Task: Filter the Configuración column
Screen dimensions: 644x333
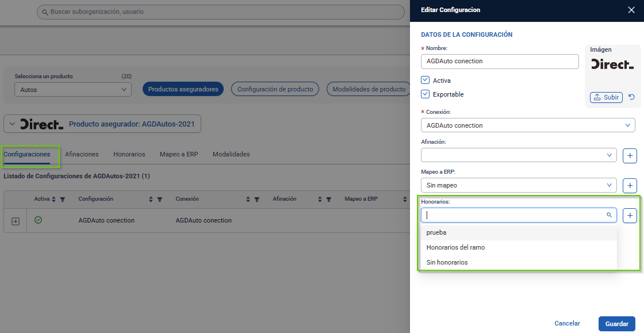Action: [x=160, y=199]
